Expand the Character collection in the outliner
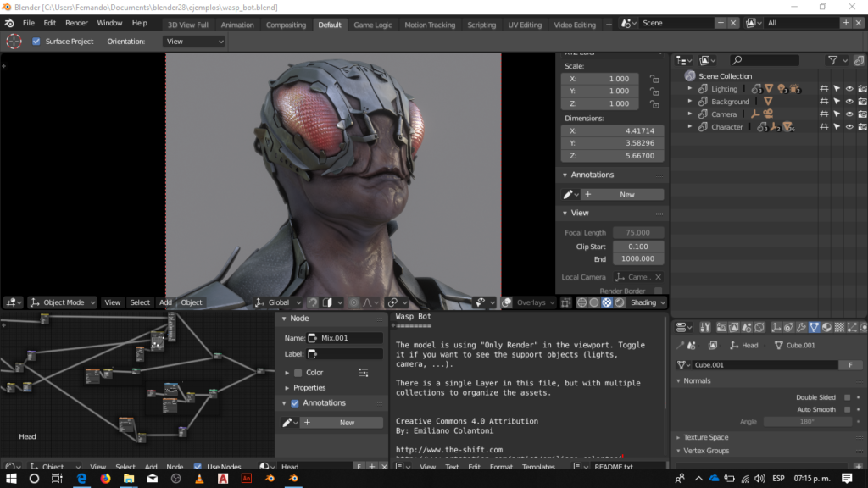The height and width of the screenshot is (488, 868). 690,127
